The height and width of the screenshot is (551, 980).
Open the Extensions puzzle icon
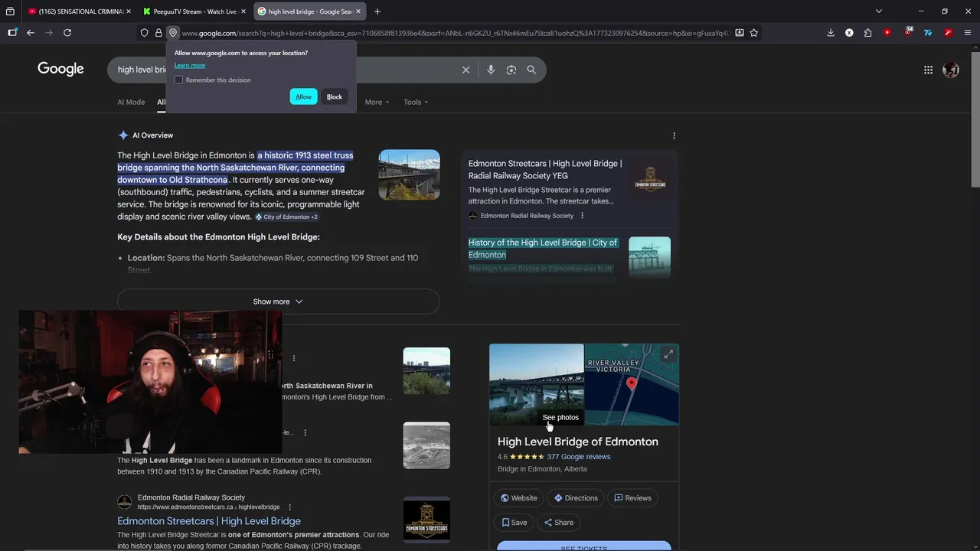coord(867,33)
